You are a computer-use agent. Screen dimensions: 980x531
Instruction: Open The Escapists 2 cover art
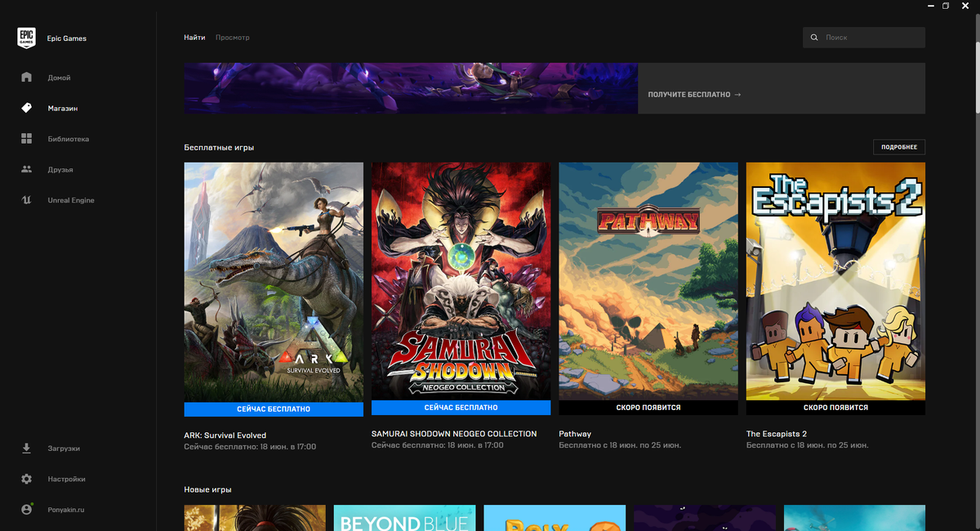coord(835,281)
